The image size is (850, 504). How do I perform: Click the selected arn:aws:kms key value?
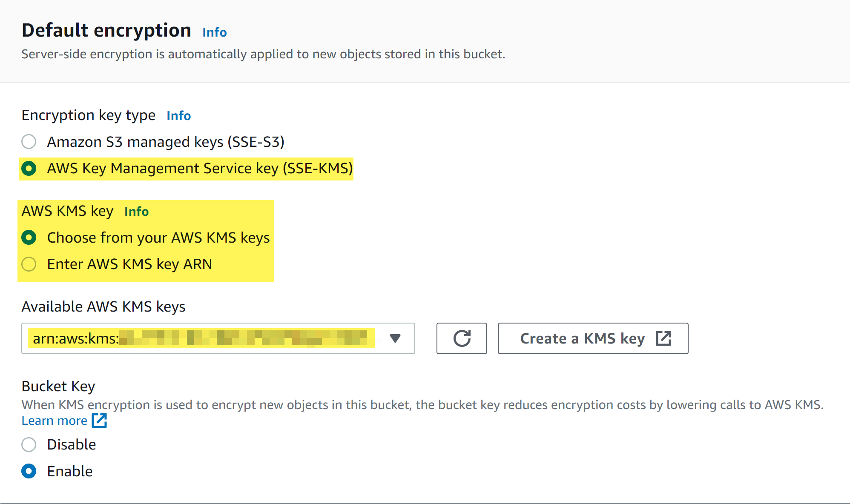pos(200,338)
